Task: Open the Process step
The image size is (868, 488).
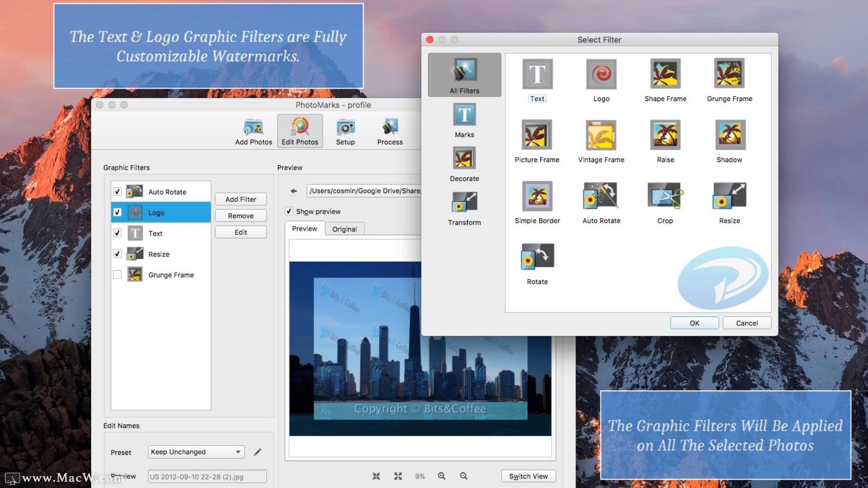Action: [390, 132]
